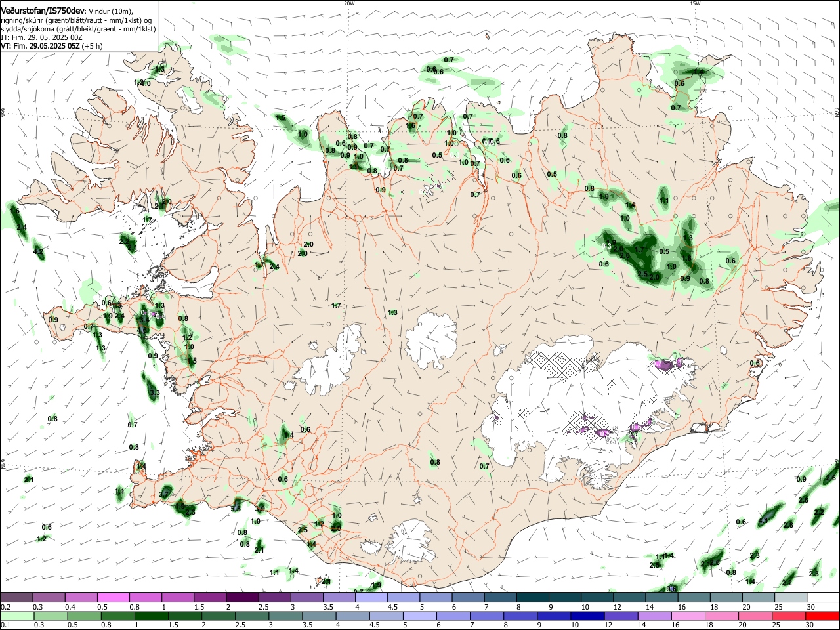Pick the bright pink swatch in the snow scale
The height and width of the screenshot is (630, 840).
pos(113,597)
